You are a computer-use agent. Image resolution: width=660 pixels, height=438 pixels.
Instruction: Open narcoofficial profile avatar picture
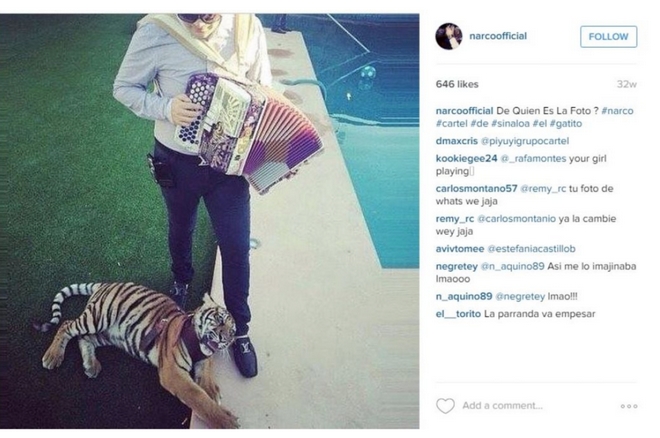pos(449,36)
